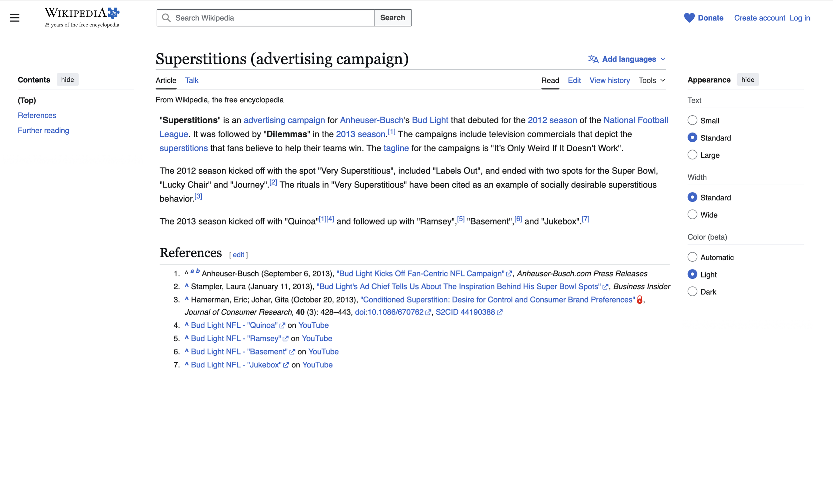Open the Anheuser-Busch article link

tap(372, 120)
